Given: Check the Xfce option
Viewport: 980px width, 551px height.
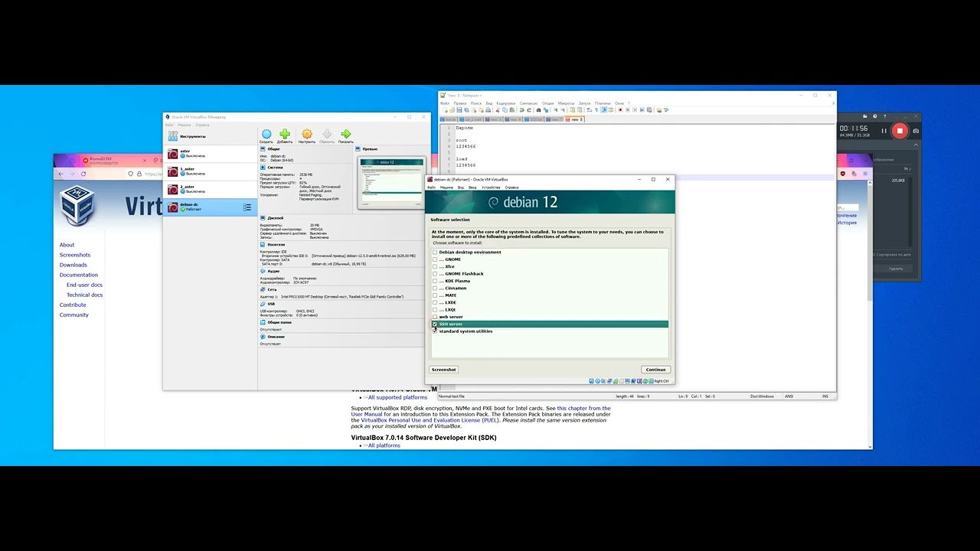Looking at the screenshot, I should click(x=435, y=266).
